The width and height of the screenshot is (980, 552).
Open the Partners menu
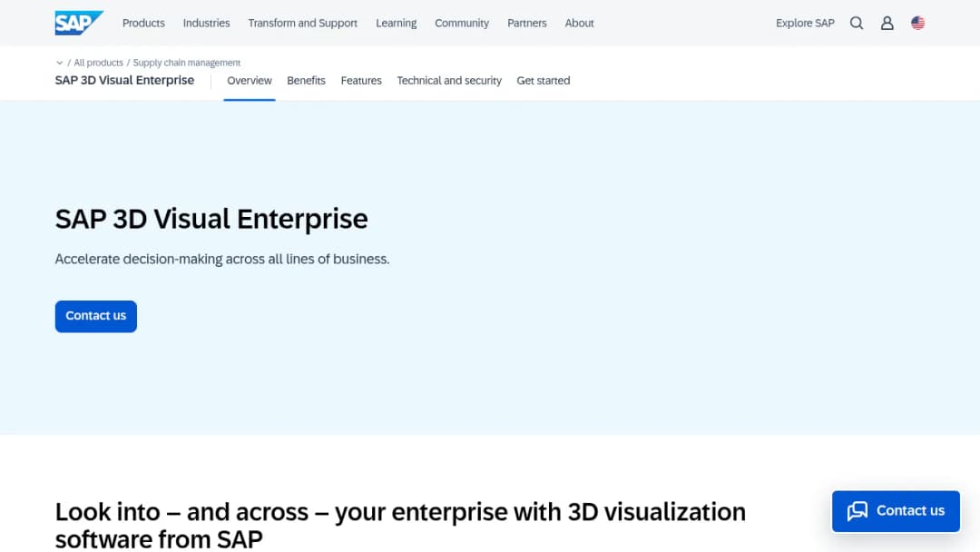[x=527, y=23]
